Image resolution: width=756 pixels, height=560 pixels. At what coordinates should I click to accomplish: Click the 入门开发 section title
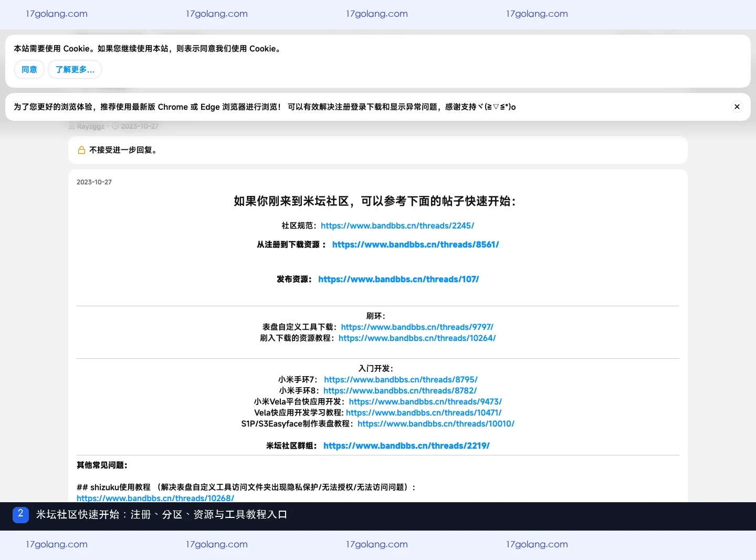(376, 369)
